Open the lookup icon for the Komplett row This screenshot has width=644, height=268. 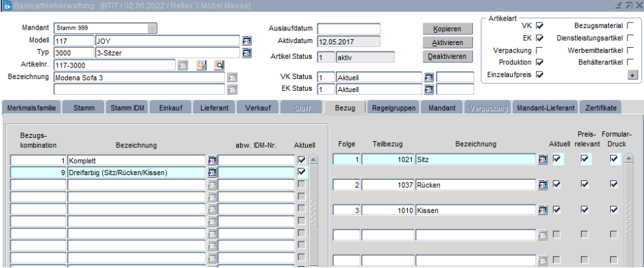point(212,161)
